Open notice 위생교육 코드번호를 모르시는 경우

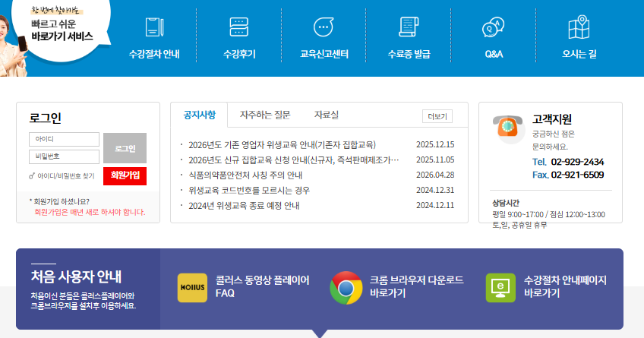point(249,190)
